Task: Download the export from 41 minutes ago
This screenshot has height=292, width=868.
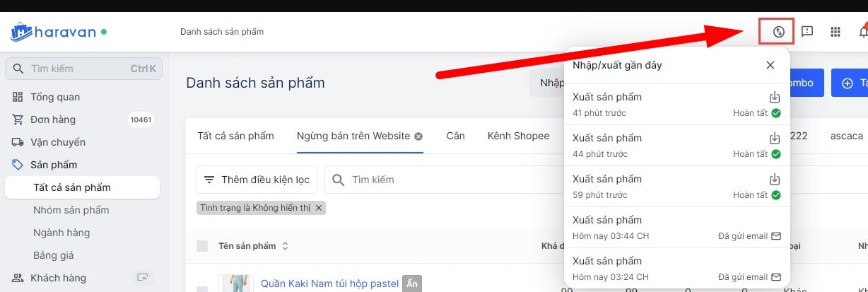Action: pyautogui.click(x=775, y=98)
